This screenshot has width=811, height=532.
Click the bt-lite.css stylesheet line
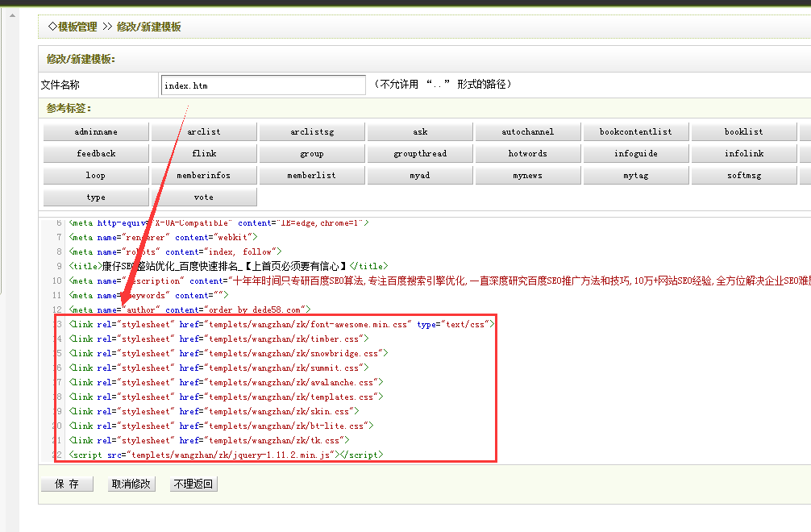[x=222, y=426]
